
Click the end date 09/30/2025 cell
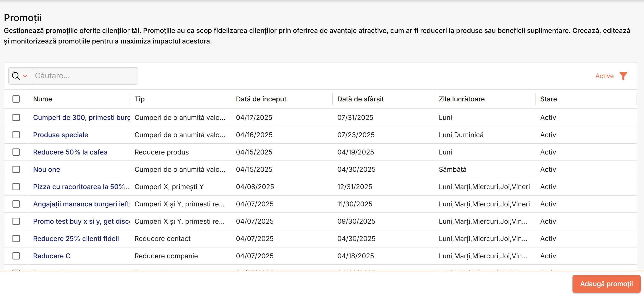click(x=356, y=221)
